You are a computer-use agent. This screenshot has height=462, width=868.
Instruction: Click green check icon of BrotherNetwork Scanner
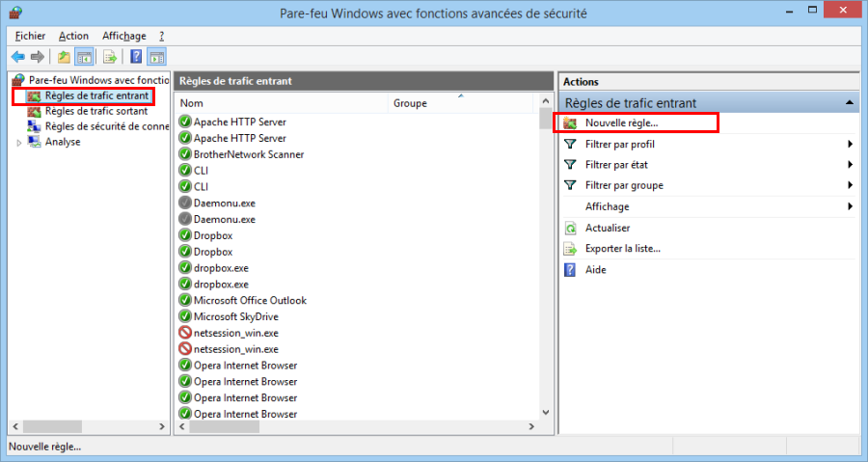(x=185, y=153)
